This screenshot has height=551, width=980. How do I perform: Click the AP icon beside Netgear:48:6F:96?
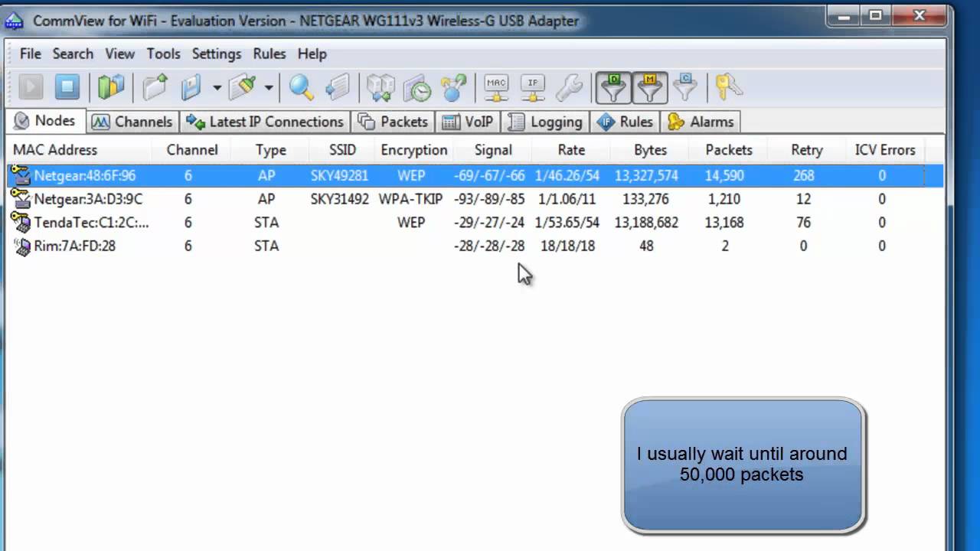pos(20,175)
